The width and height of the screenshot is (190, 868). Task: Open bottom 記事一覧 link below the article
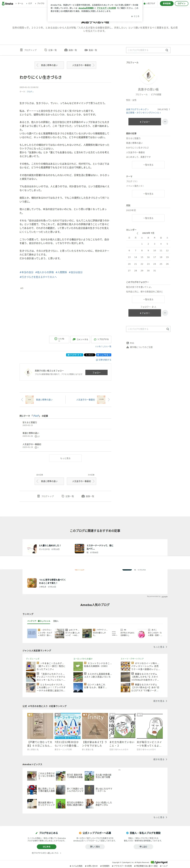pyautogui.click(x=67, y=496)
